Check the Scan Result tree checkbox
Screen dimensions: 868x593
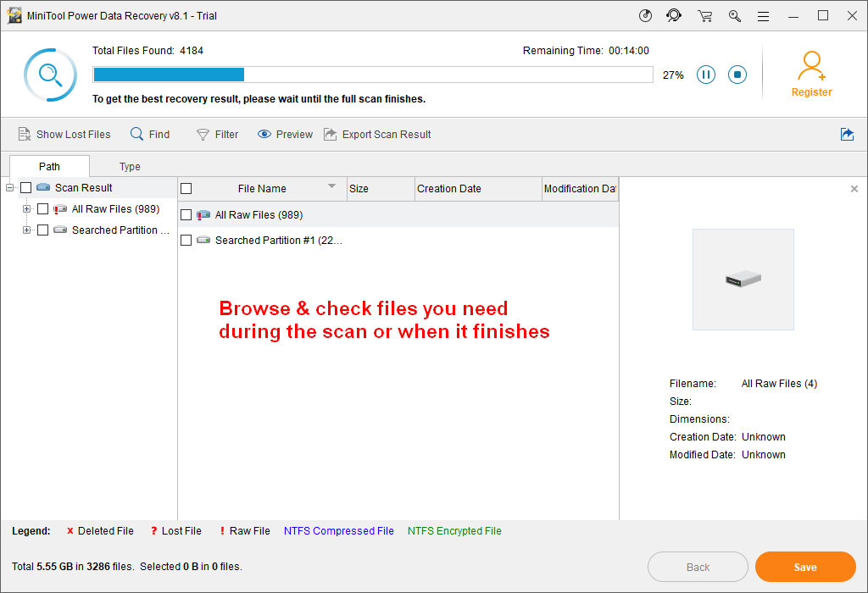tap(26, 188)
